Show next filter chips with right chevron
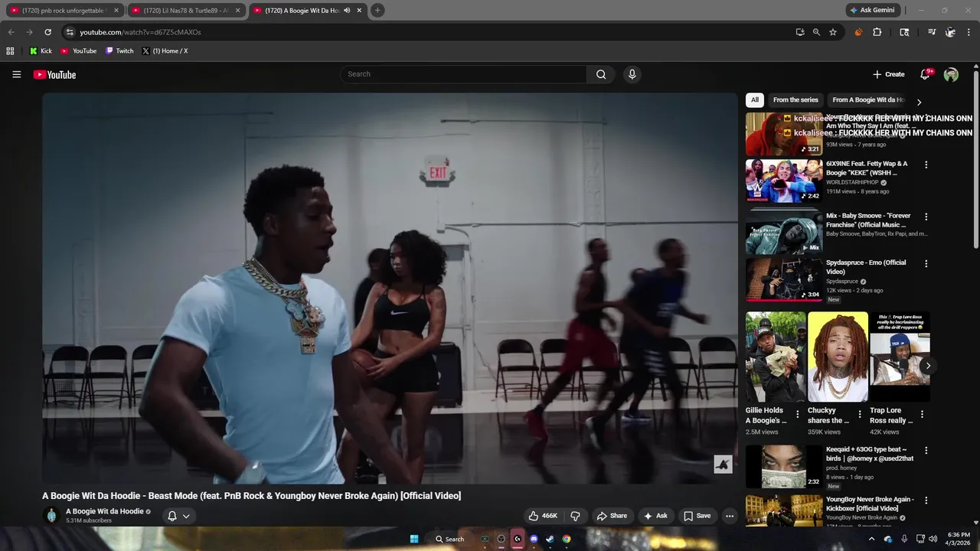This screenshot has width=980, height=551. coord(919,102)
